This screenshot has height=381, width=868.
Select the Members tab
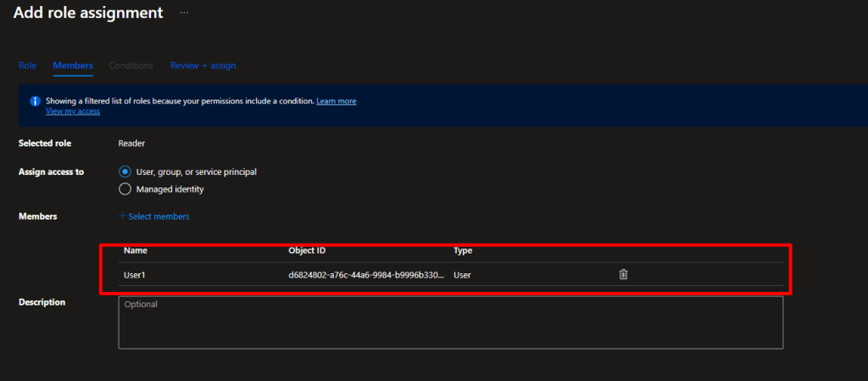73,65
